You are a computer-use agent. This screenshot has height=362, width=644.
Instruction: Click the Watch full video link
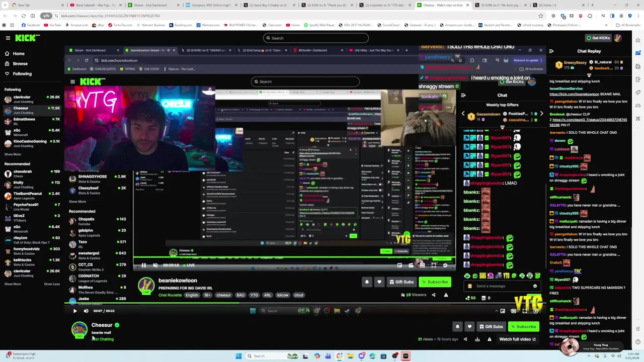tap(518, 339)
